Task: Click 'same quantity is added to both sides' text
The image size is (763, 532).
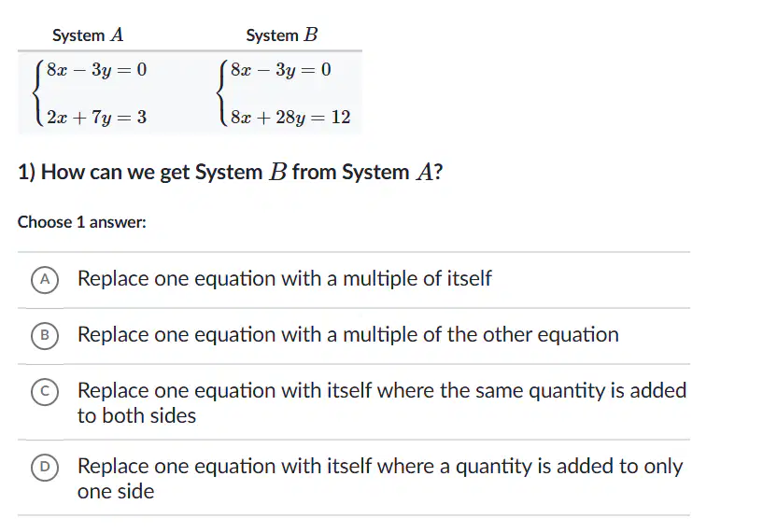Action: tap(382, 403)
